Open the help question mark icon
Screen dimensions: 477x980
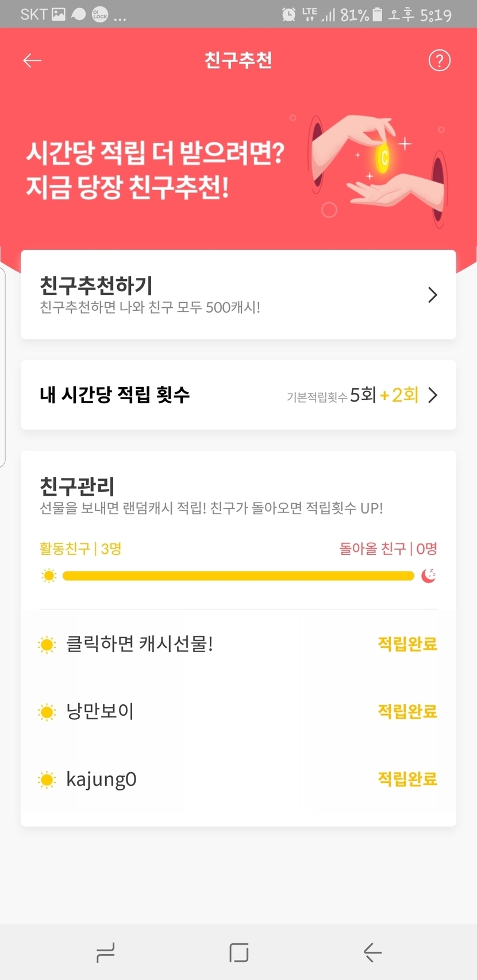click(x=440, y=60)
